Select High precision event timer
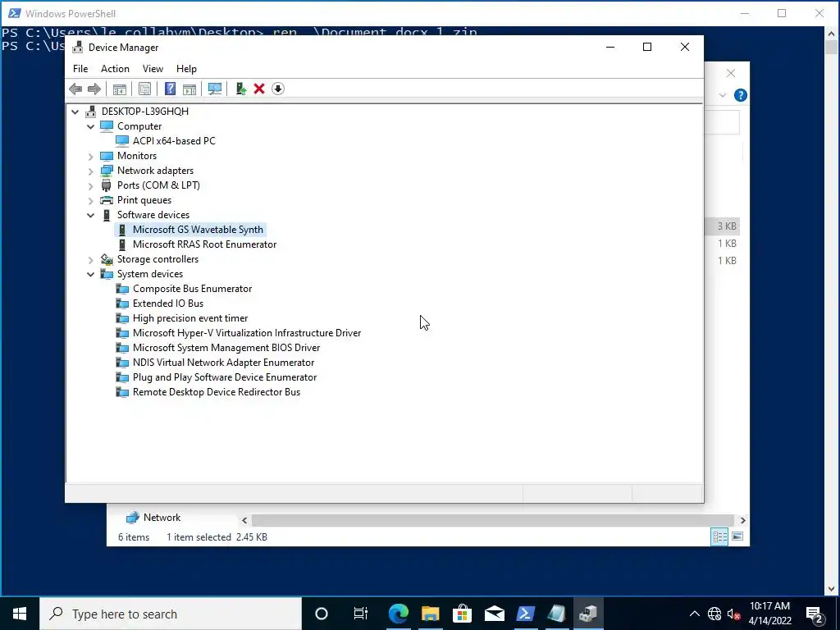Screen dimensions: 840x630 click(190, 318)
